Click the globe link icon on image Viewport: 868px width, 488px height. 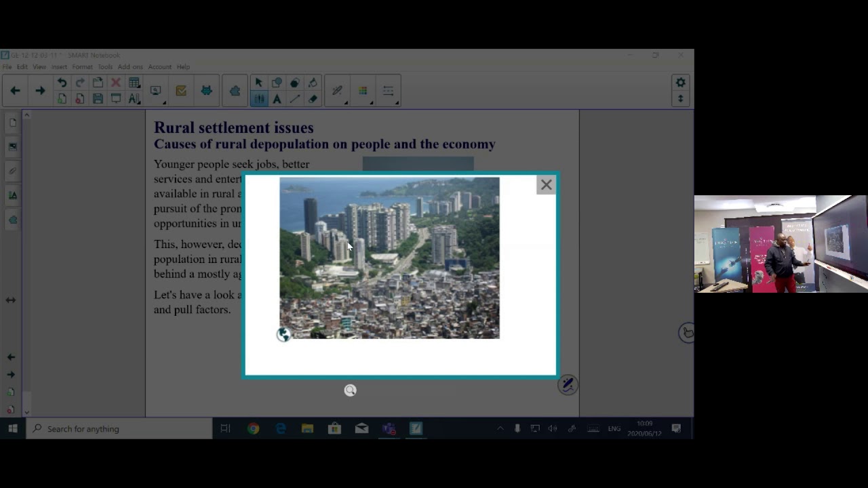pos(283,334)
